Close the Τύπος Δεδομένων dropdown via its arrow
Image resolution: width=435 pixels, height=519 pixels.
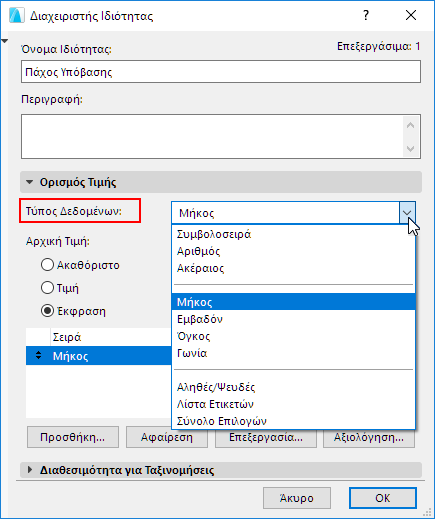[x=407, y=213]
